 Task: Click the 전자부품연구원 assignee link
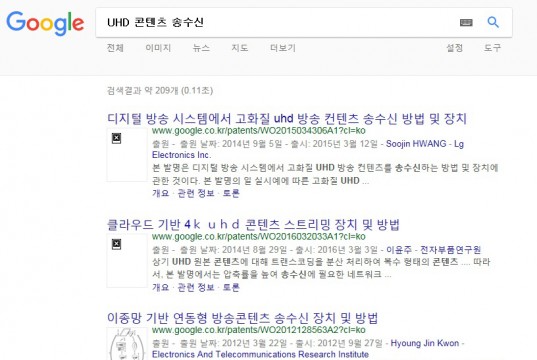(450, 249)
